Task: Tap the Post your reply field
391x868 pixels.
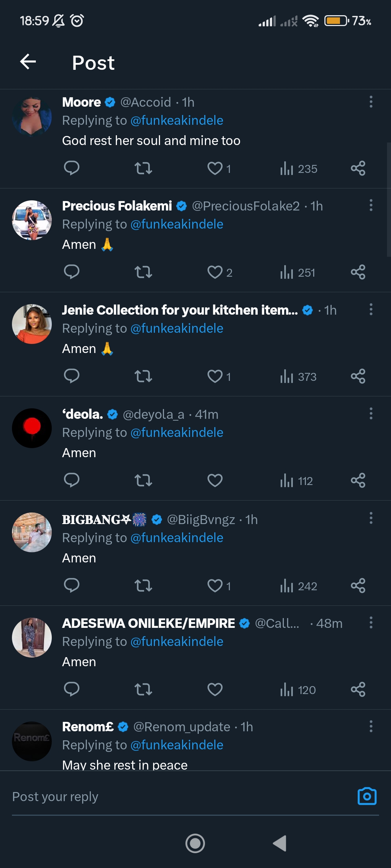Action: (x=181, y=796)
